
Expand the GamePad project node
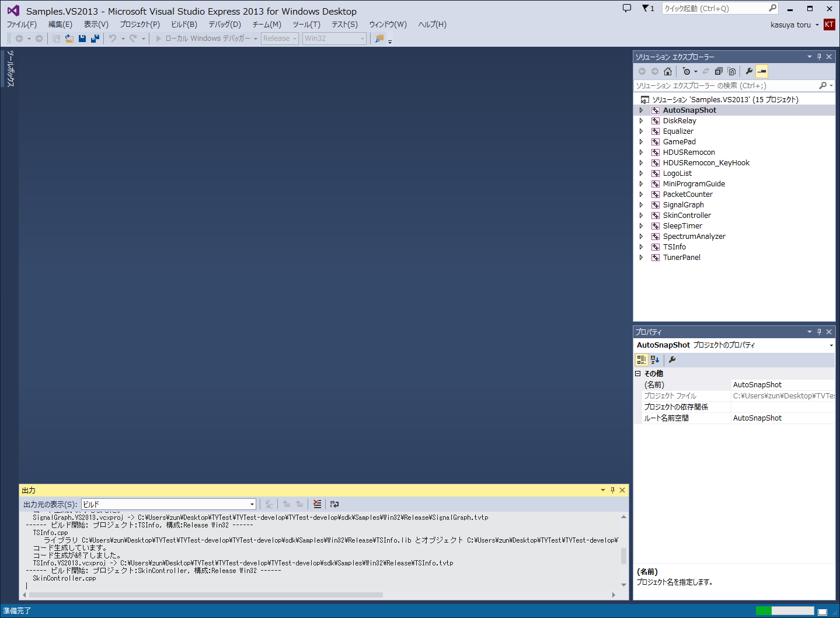click(641, 142)
